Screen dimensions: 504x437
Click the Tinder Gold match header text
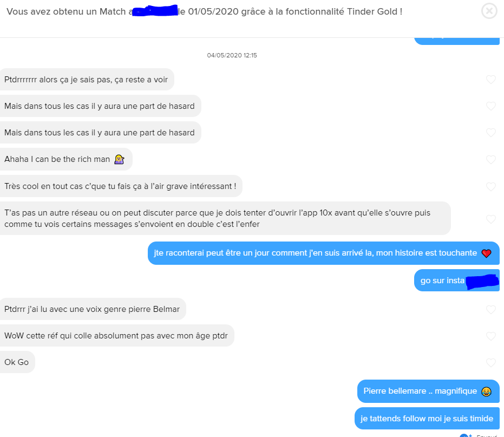[x=205, y=11]
